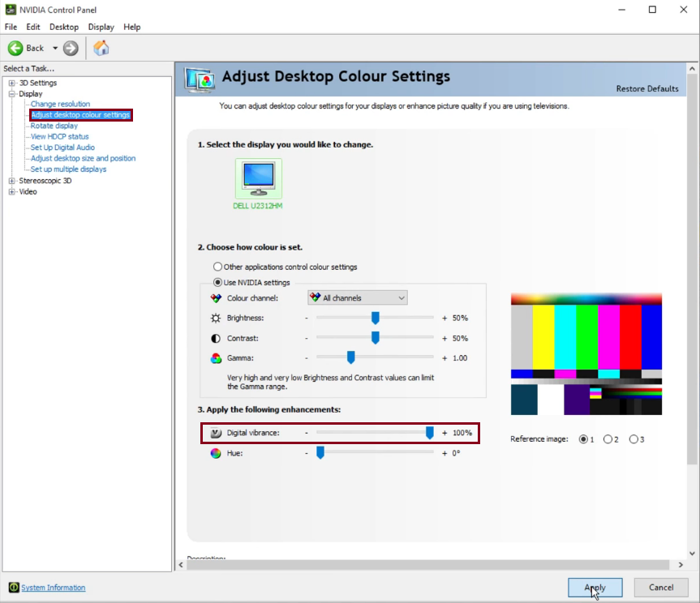Click the plus sign beside Digital vibrance

pyautogui.click(x=444, y=433)
